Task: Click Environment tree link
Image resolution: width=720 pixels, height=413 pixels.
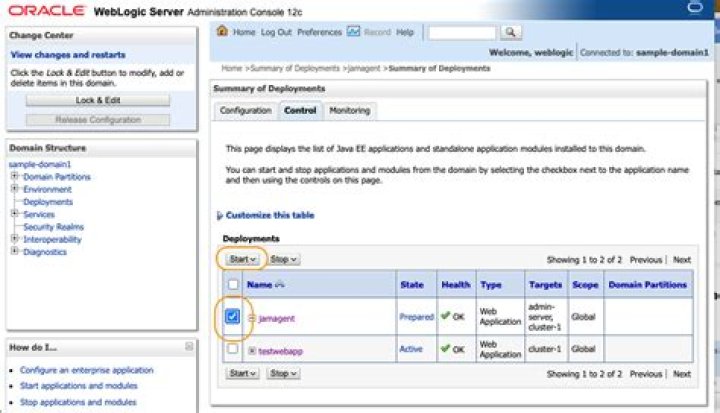Action: tap(47, 189)
